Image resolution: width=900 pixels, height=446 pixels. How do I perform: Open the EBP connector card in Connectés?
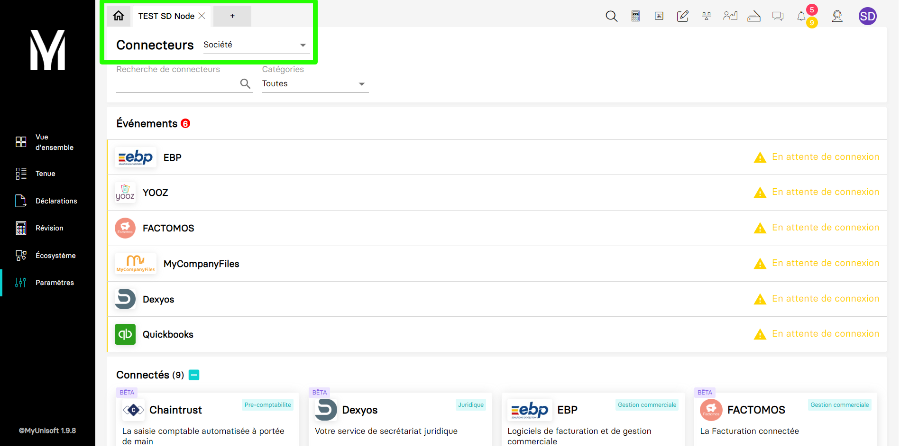click(x=593, y=420)
